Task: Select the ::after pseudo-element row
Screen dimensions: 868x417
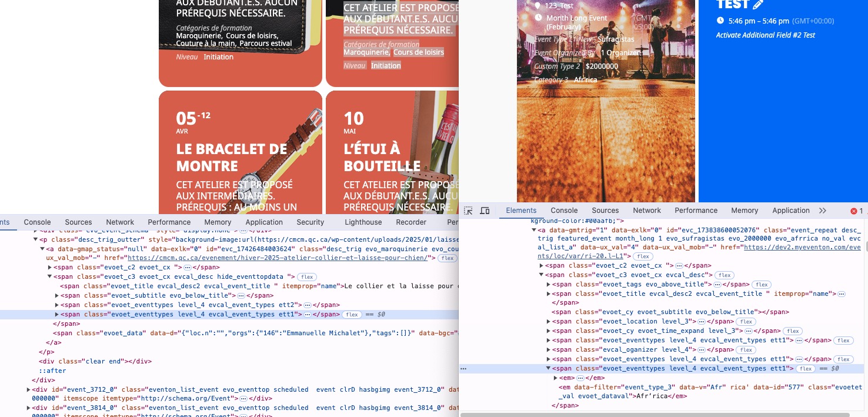Action: pyautogui.click(x=53, y=371)
